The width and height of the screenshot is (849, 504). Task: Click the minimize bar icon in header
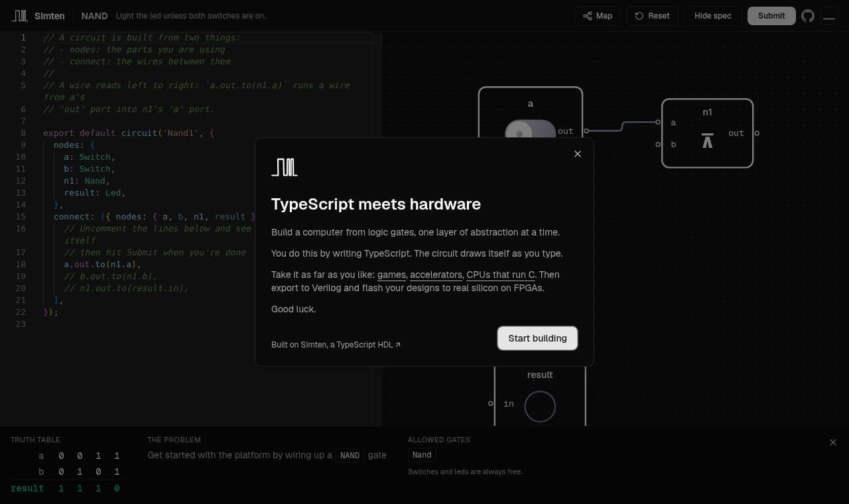coord(829,16)
